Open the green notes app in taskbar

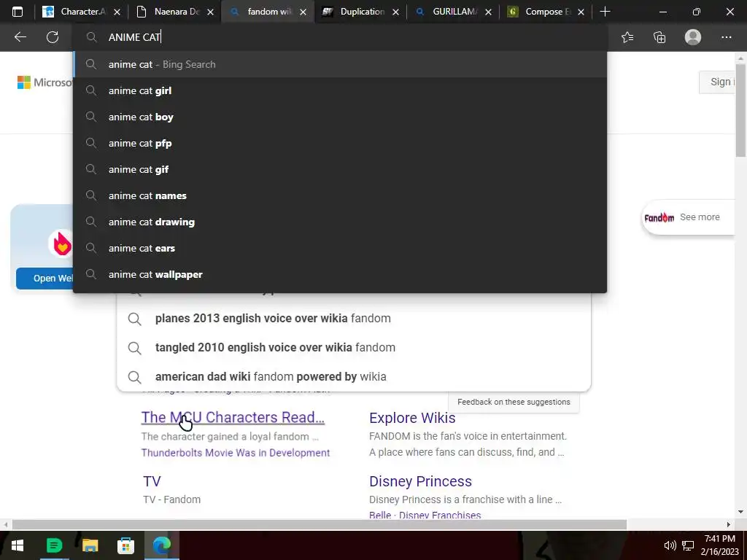click(x=54, y=545)
